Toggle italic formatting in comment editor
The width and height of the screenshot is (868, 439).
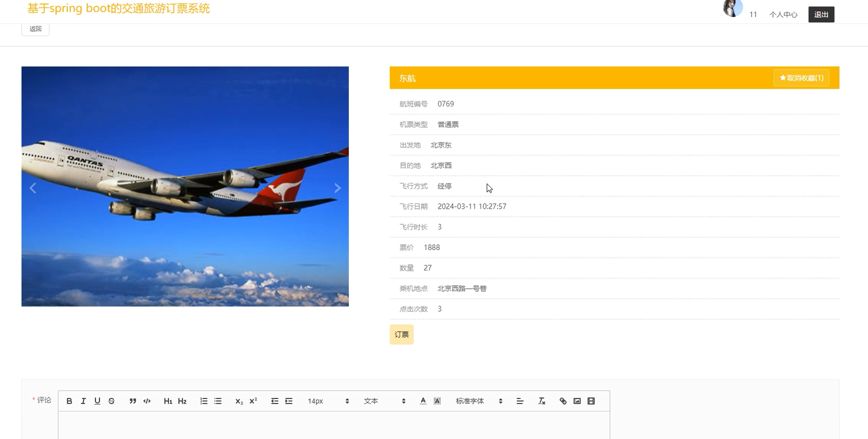pyautogui.click(x=83, y=401)
